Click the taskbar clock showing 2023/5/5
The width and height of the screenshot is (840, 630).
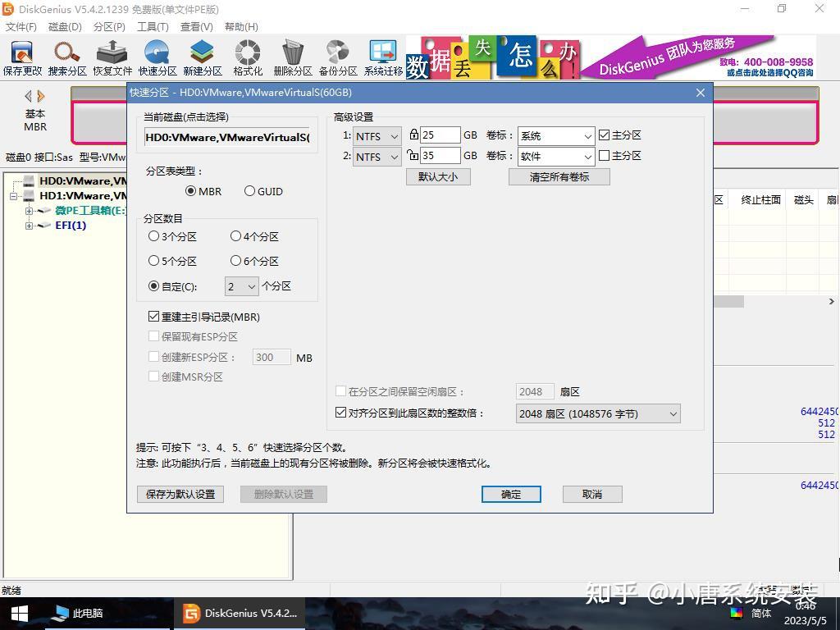tap(806, 614)
